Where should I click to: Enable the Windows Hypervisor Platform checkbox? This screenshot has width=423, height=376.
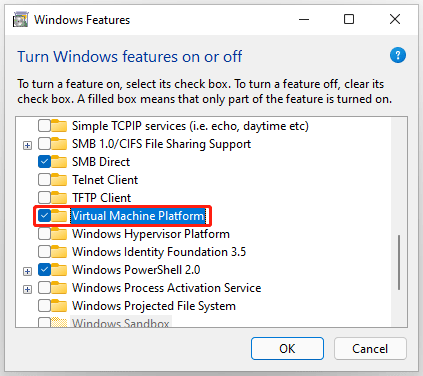click(44, 234)
